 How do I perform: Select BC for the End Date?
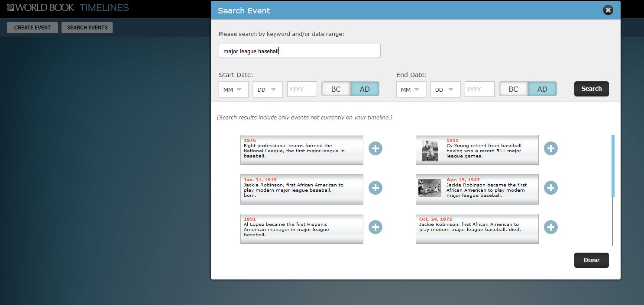pos(514,89)
